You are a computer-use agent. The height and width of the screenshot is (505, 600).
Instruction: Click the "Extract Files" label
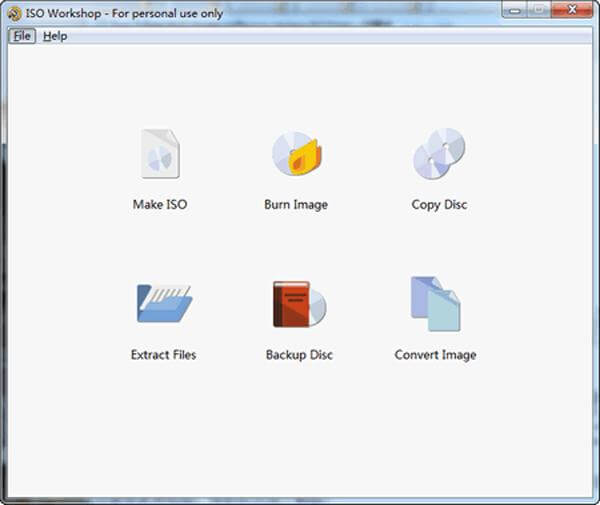tap(163, 355)
